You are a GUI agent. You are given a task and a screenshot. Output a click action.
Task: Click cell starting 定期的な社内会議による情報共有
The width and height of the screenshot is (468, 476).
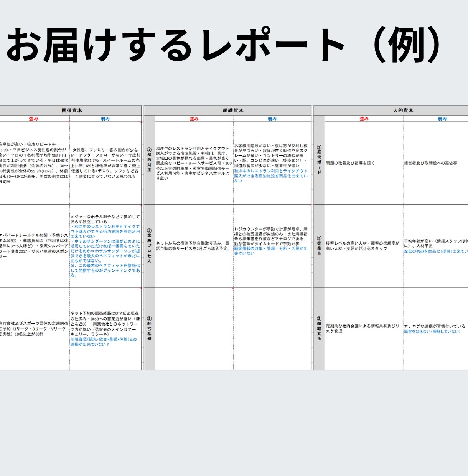tap(364, 329)
